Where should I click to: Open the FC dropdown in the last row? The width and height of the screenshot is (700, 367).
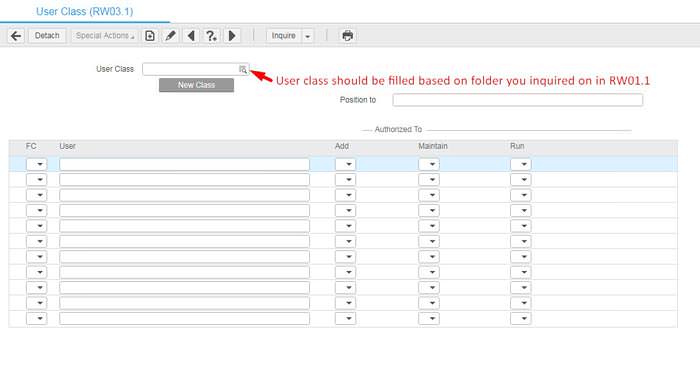click(x=36, y=318)
